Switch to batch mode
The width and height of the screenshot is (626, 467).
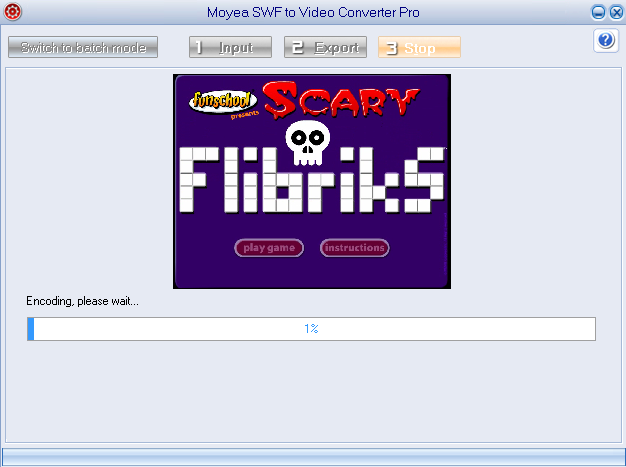tap(83, 47)
